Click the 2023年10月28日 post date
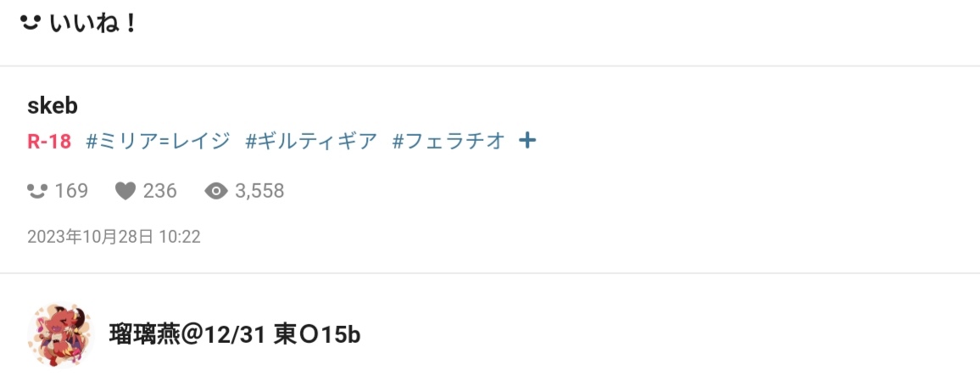980x387 pixels. coord(90,237)
